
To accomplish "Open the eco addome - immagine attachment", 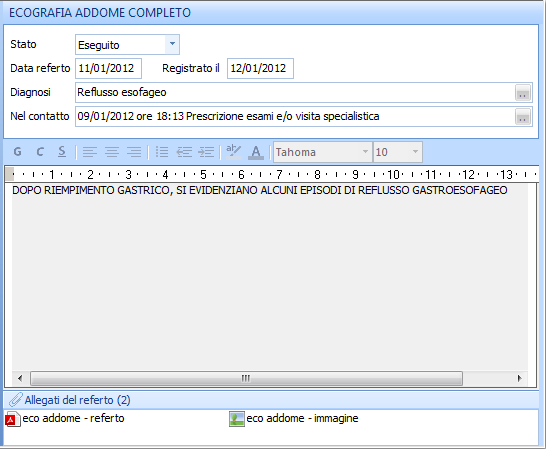I will point(294,419).
